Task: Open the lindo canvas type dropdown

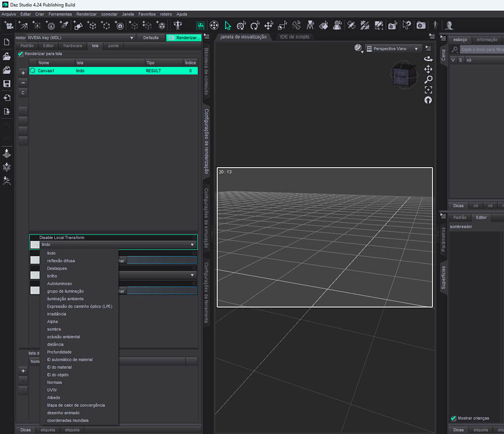Action: 118,245
